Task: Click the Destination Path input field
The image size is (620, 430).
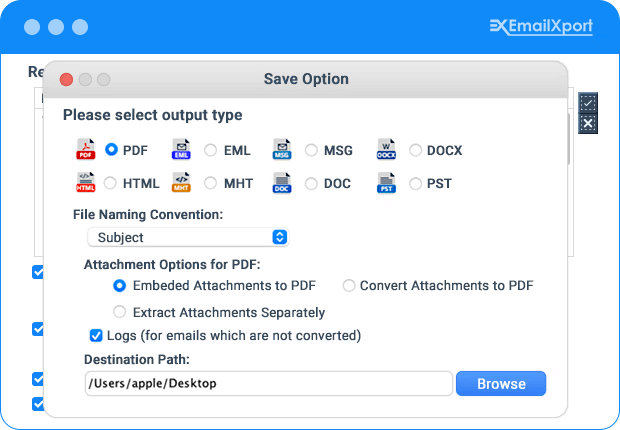Action: pyautogui.click(x=268, y=383)
